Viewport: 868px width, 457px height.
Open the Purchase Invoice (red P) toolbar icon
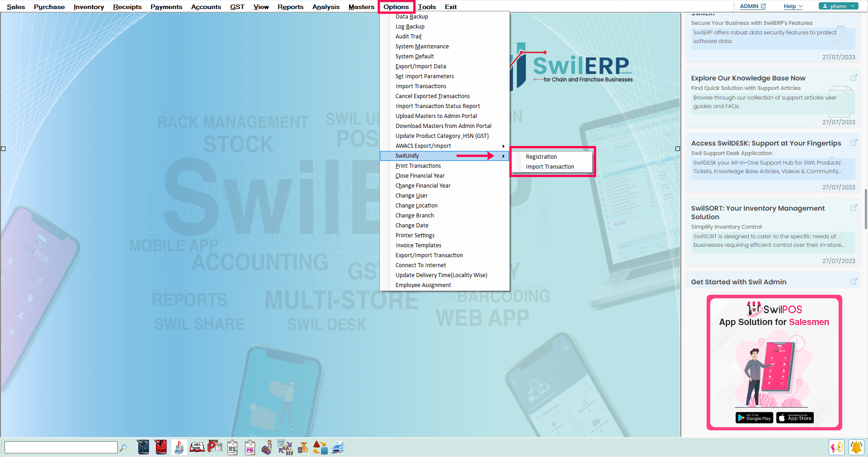click(x=160, y=447)
